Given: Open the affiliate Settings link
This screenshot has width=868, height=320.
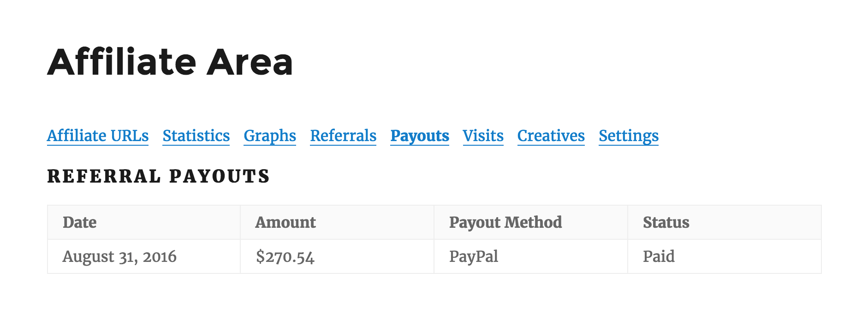Looking at the screenshot, I should (629, 136).
